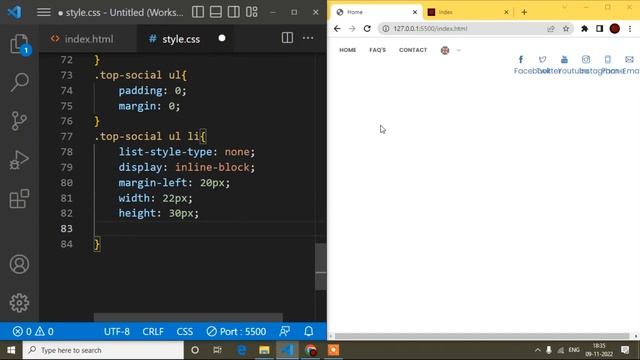Click the taskbar search box

[x=103, y=350]
